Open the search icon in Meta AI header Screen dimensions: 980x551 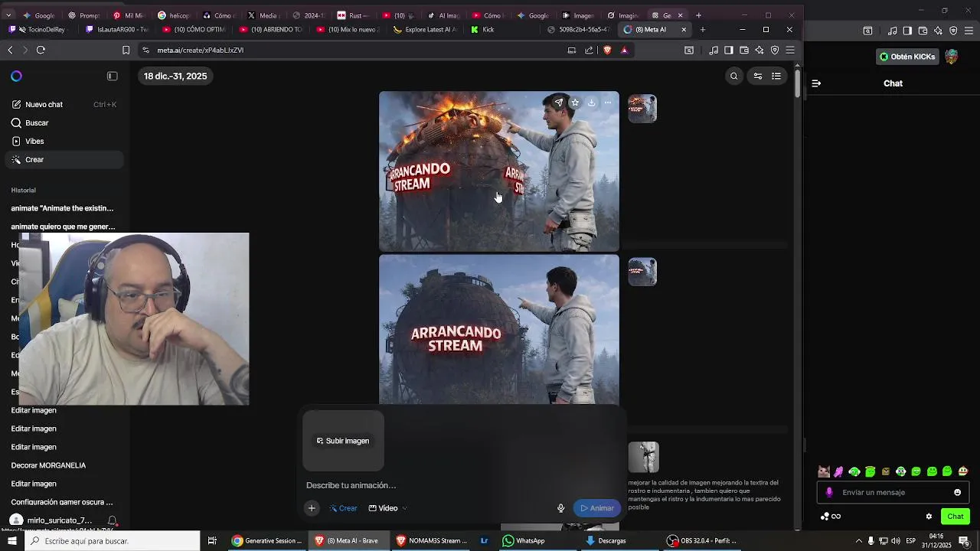pos(733,76)
